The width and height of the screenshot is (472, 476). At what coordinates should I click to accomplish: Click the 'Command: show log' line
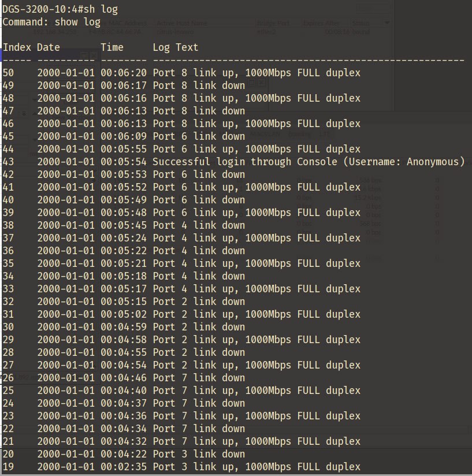pyautogui.click(x=51, y=22)
